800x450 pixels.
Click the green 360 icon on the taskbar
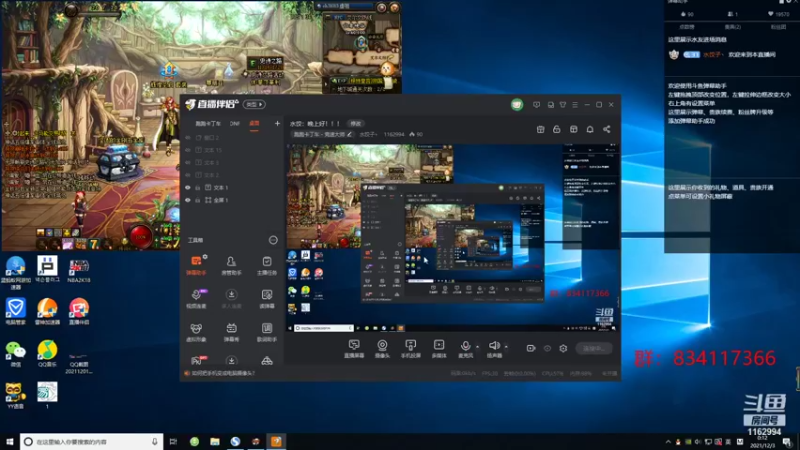click(194, 442)
